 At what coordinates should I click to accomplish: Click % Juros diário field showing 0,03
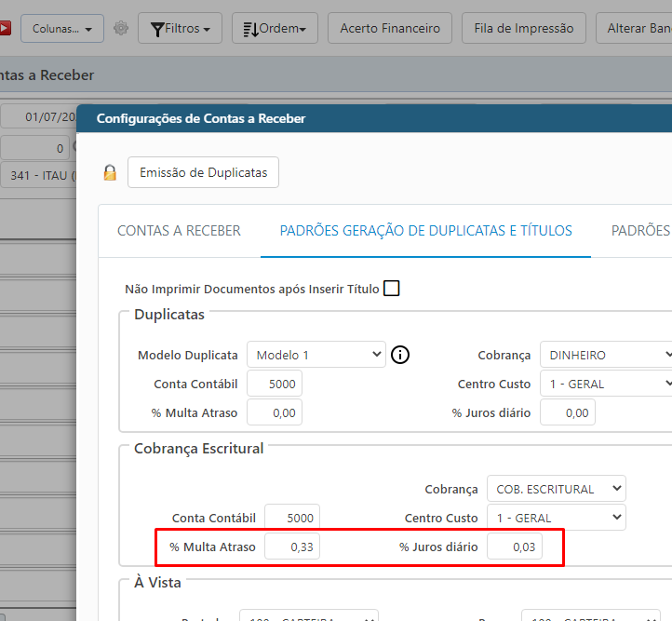(515, 547)
